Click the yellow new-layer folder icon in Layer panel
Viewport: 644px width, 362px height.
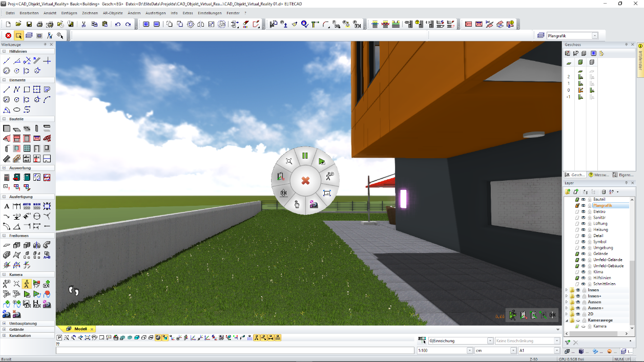[x=567, y=191]
